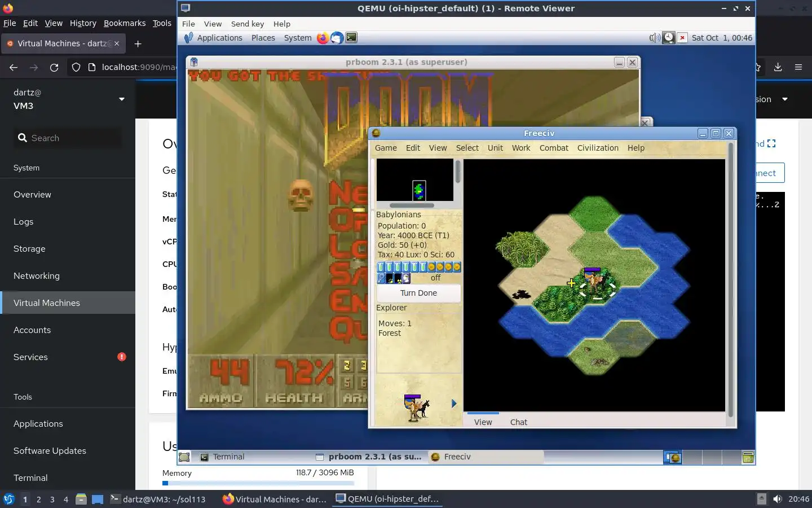Viewport: 812px width, 508px height.
Task: Click Explorer unit picture in Freeciv unit panel
Action: click(416, 408)
